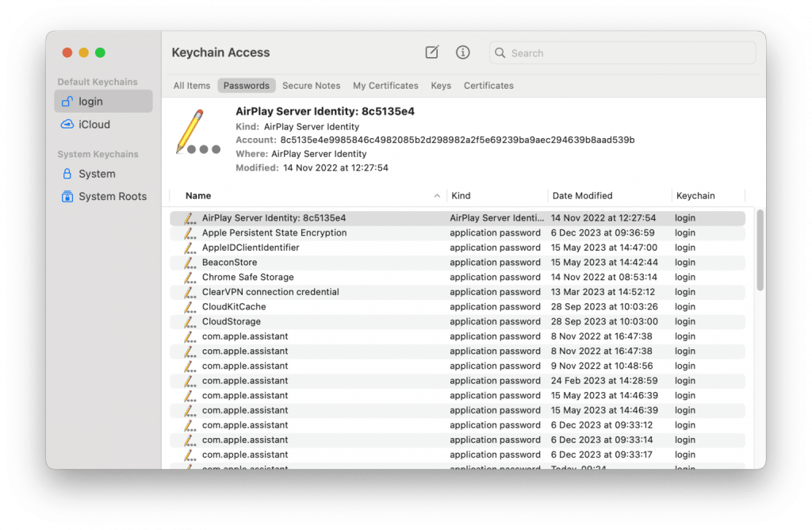Select ClearVPN connection credential row
812x530 pixels.
458,292
